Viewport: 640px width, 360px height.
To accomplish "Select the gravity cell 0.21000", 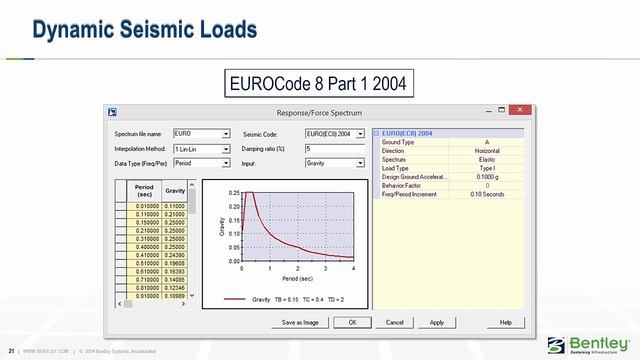I will click(175, 214).
